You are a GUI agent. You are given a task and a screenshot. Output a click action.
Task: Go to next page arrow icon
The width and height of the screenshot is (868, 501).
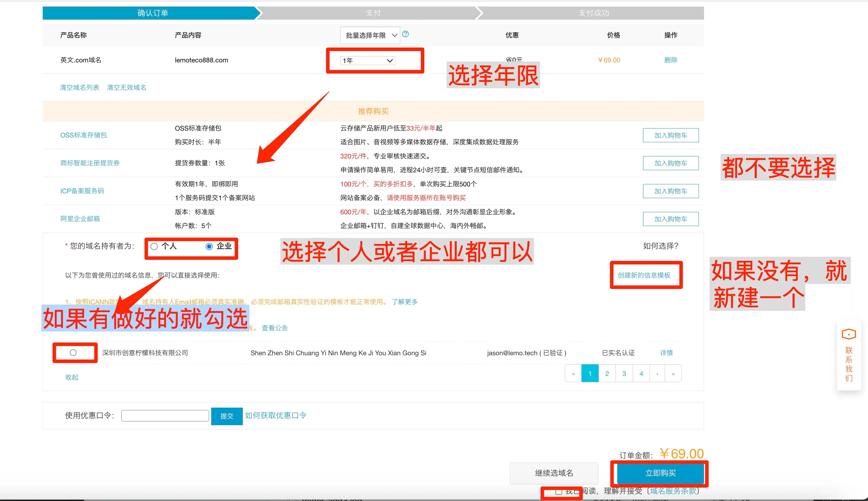point(657,374)
